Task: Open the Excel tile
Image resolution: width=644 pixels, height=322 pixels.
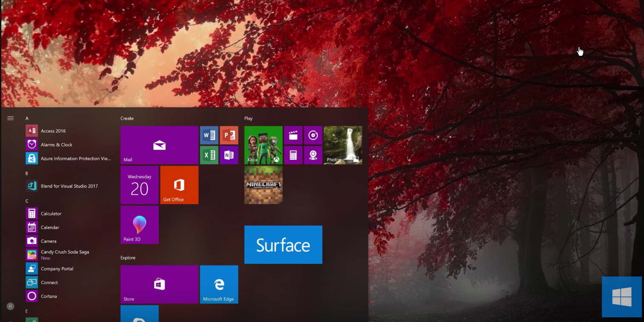Action: click(209, 155)
